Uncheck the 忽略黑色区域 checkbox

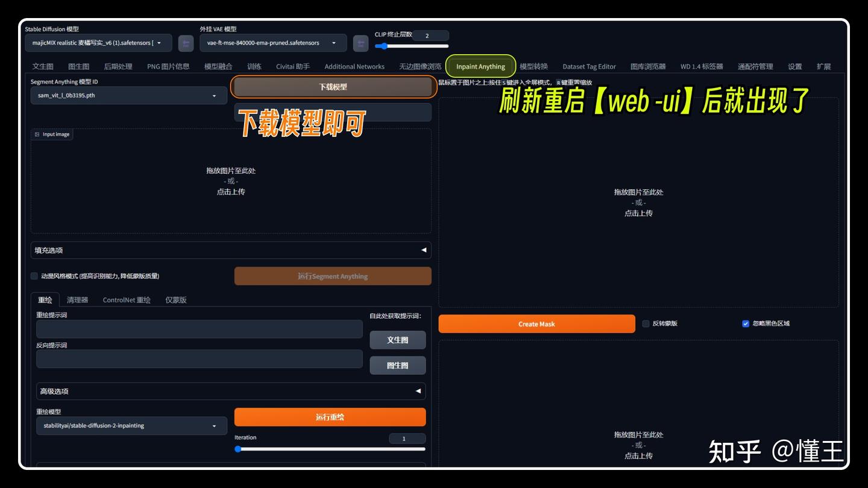point(746,324)
